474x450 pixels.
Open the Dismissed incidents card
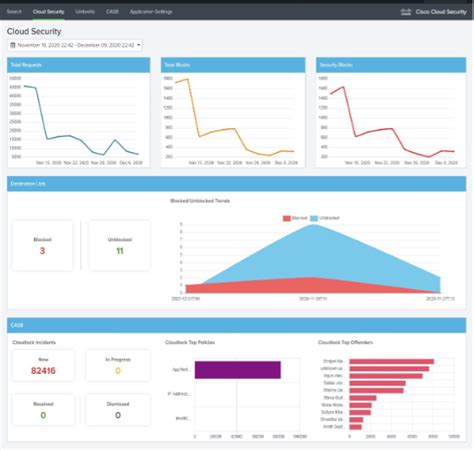(x=118, y=410)
